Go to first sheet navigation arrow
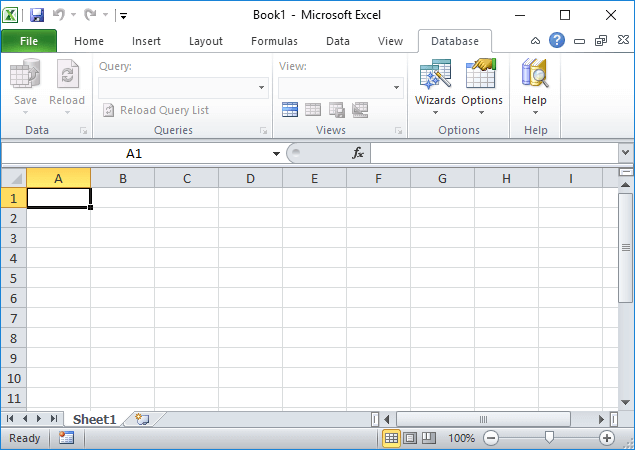Image resolution: width=635 pixels, height=450 pixels. (x=10, y=418)
